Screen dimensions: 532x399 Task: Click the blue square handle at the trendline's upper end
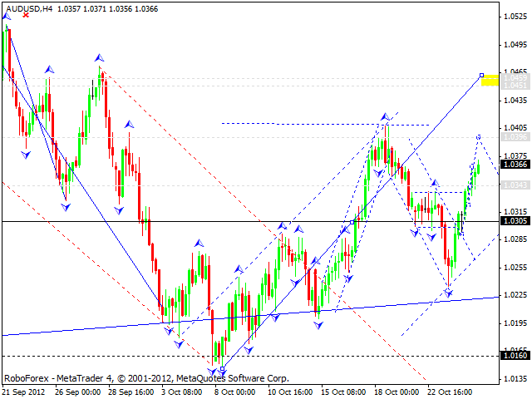pos(482,76)
